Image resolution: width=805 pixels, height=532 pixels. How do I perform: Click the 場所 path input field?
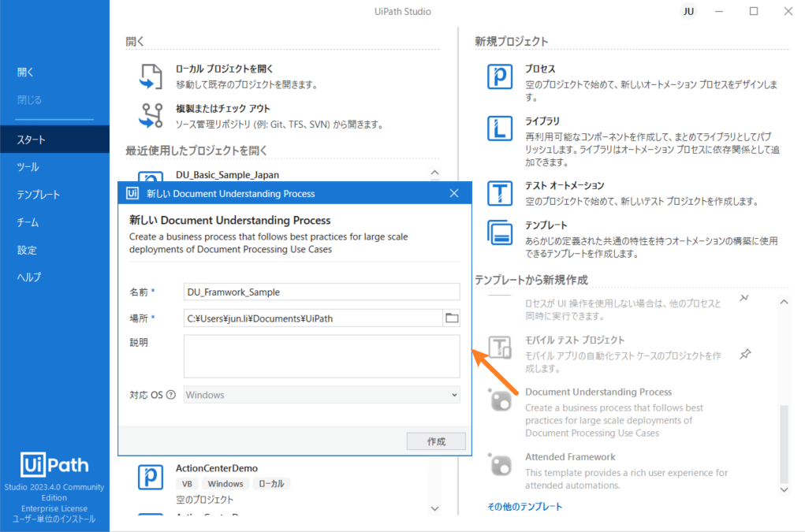tap(313, 318)
